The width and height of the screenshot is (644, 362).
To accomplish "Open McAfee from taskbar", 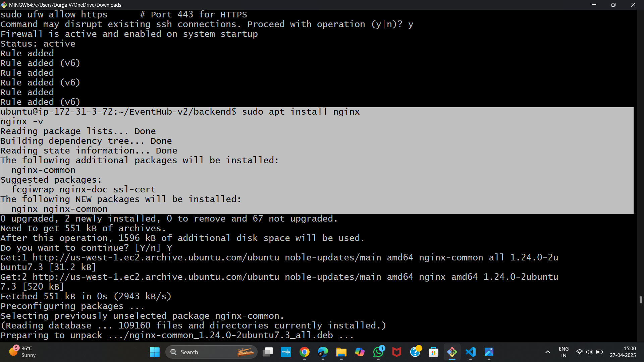I will coord(397,352).
